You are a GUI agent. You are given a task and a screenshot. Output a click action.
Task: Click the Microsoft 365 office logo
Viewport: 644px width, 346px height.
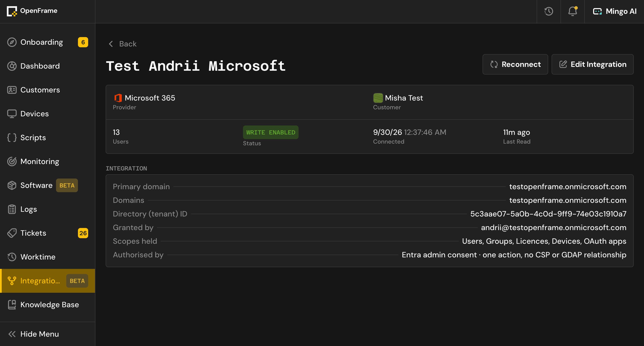point(118,98)
